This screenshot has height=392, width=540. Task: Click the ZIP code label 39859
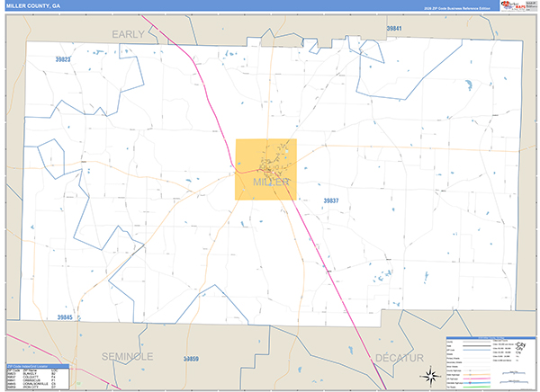(x=191, y=359)
